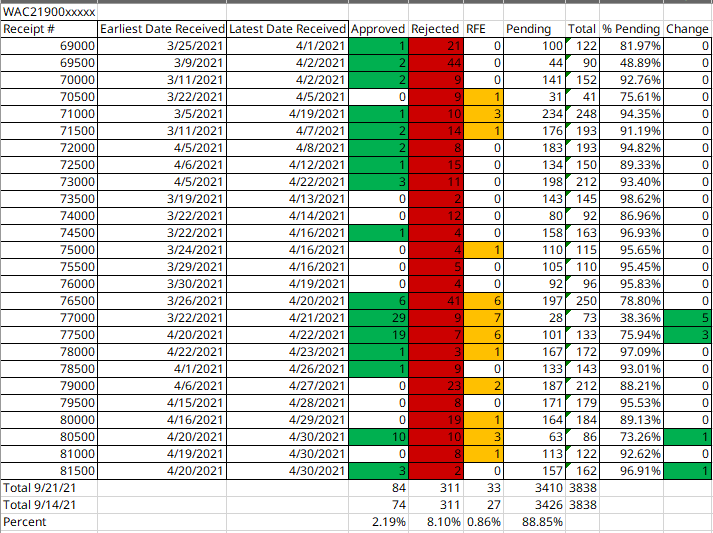The width and height of the screenshot is (713, 533).
Task: Select % Pending cell showing 38.36%
Action: (631, 318)
